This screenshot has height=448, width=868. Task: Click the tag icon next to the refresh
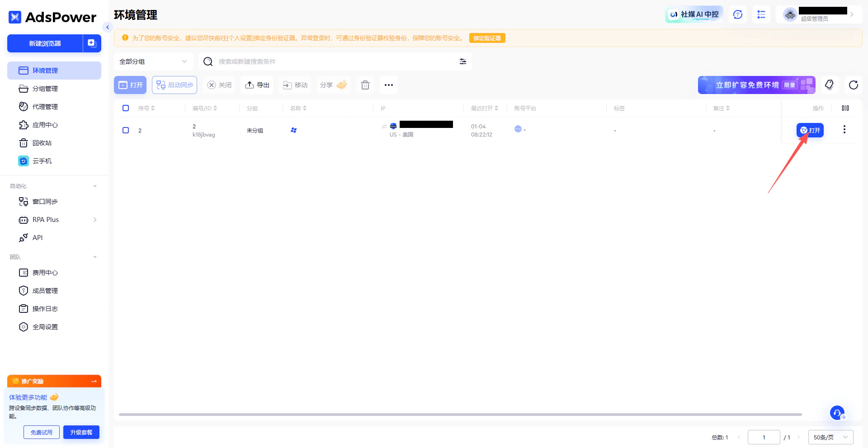tap(829, 85)
